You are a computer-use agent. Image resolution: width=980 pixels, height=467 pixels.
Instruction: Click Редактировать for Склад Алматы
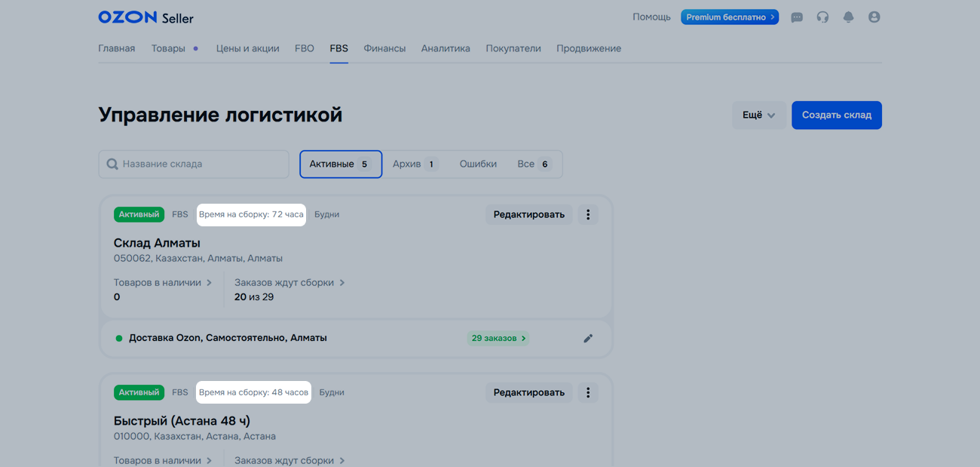click(528, 215)
